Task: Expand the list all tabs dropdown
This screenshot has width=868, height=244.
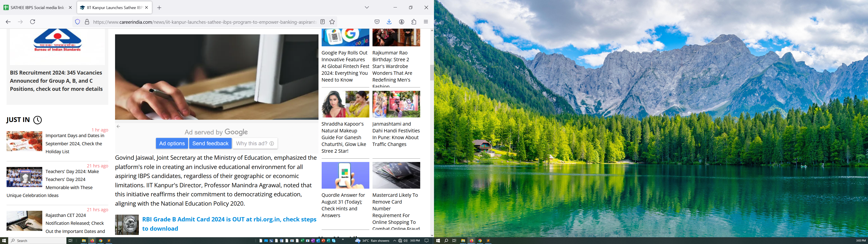Action: [367, 7]
